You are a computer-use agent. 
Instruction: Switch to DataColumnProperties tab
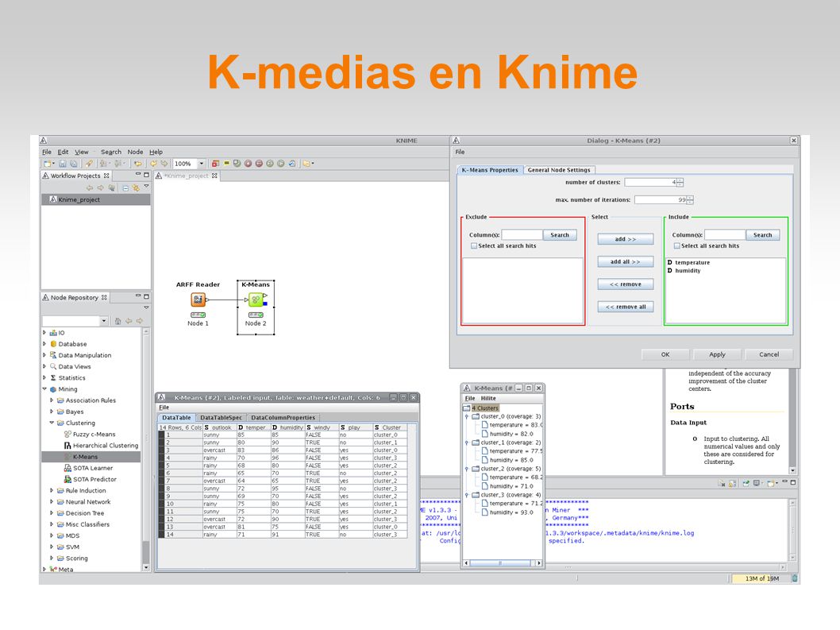coord(283,418)
